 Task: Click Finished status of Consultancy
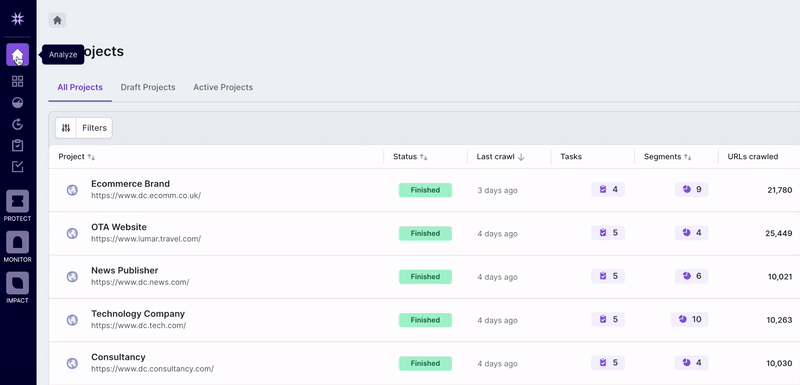[426, 364]
